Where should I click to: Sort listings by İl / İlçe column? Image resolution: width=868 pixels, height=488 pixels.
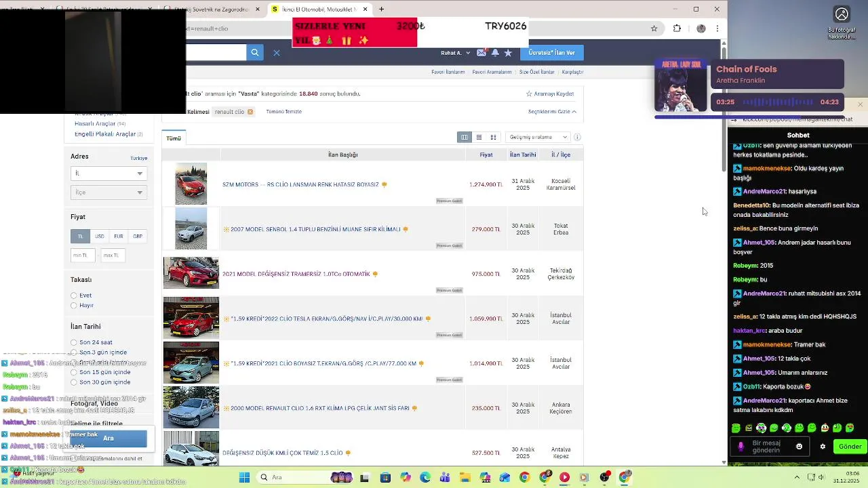click(x=561, y=155)
